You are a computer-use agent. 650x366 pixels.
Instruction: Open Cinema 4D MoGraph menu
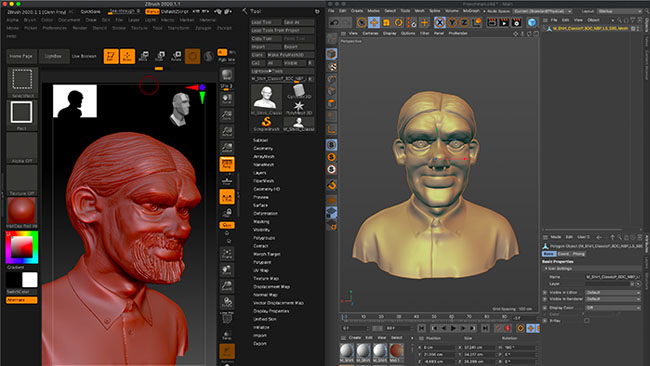pyautogui.click(x=471, y=11)
